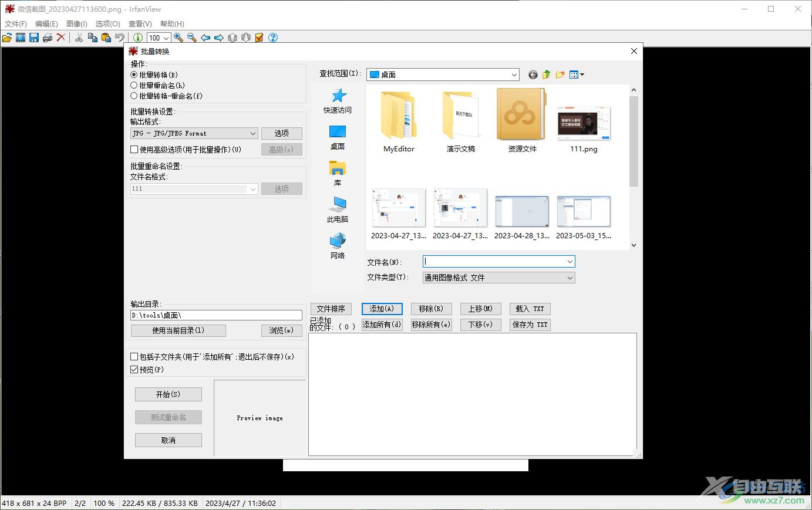Click the 浏览(w) browse button
The image size is (812, 510).
[282, 330]
